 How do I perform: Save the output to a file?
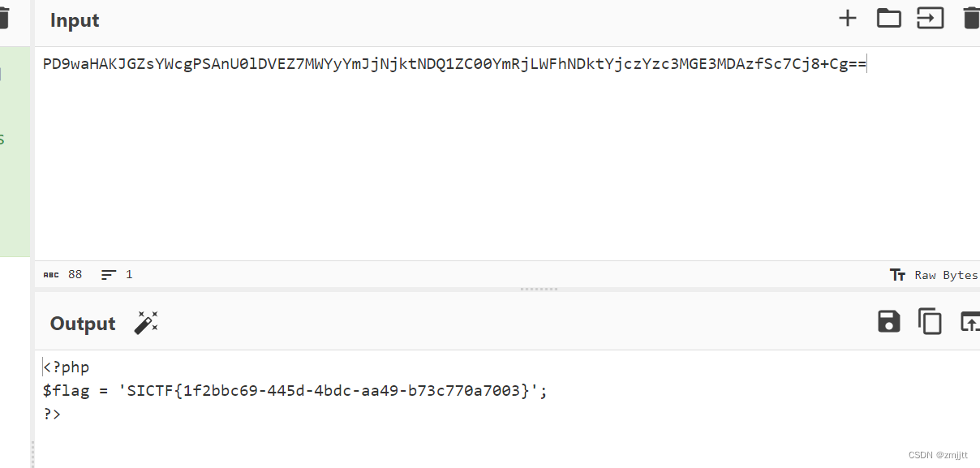(x=888, y=321)
